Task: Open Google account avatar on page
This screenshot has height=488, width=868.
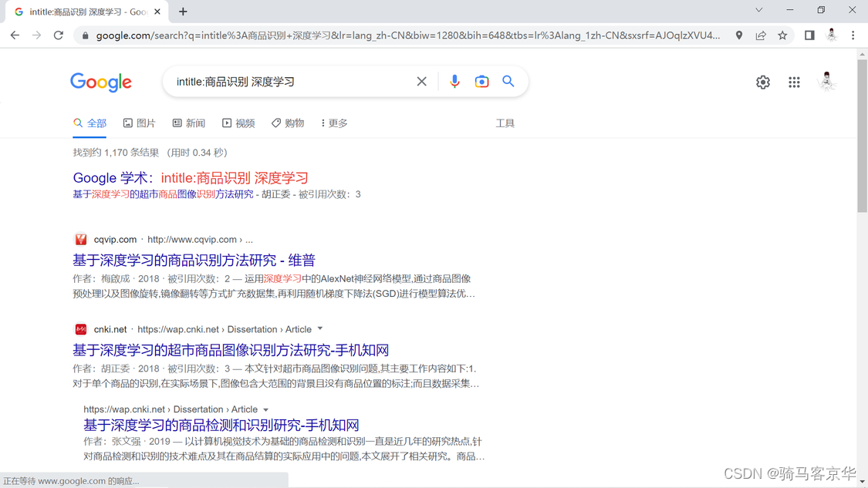Action: tap(826, 82)
